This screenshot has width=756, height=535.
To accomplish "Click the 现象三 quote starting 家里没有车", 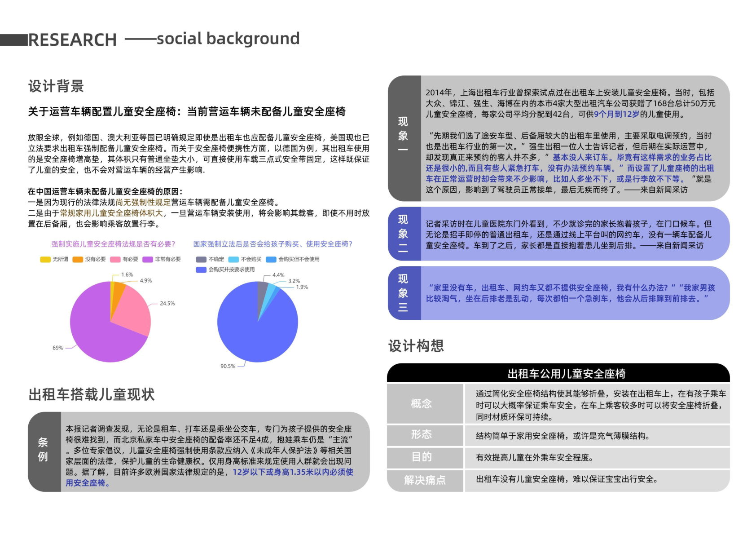I will (571, 293).
